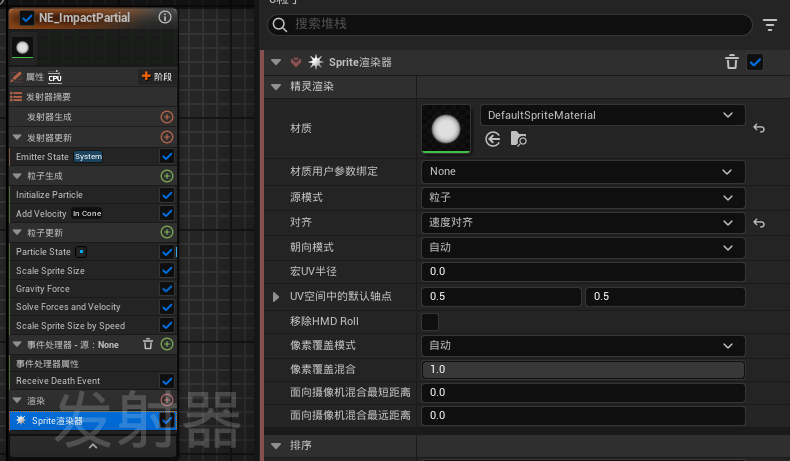Delete Sprite渲染器 with trash icon

(x=732, y=62)
